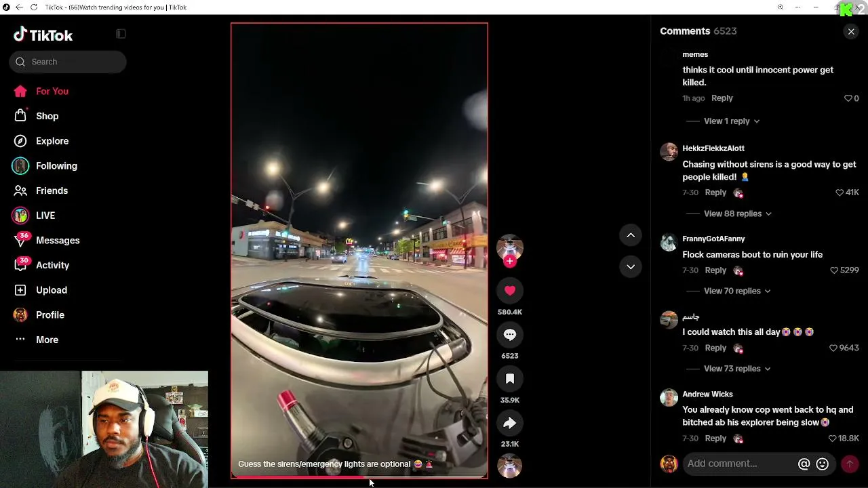The image size is (868, 488).
Task: Open the Shop section
Action: tap(47, 116)
